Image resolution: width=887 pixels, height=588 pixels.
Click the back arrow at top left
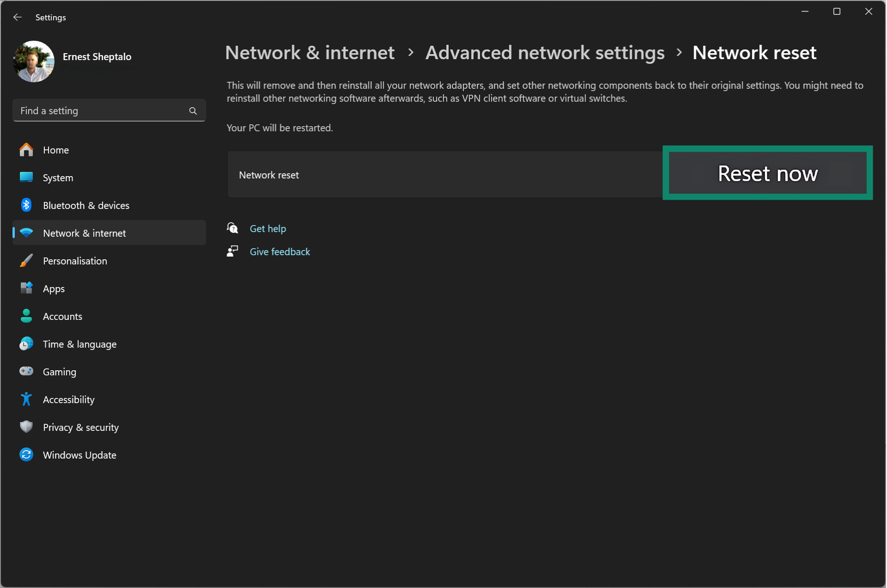17,17
